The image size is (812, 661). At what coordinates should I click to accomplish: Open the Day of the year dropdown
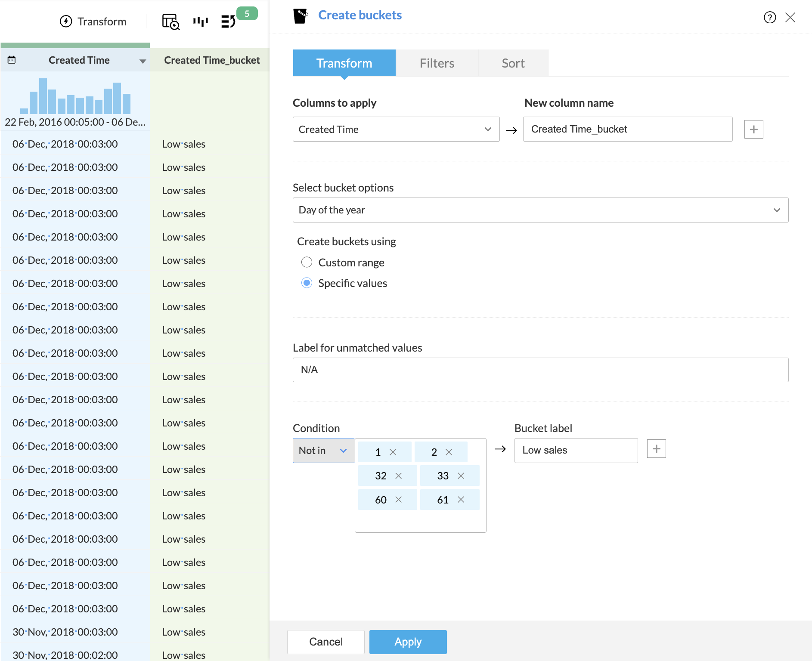click(540, 210)
